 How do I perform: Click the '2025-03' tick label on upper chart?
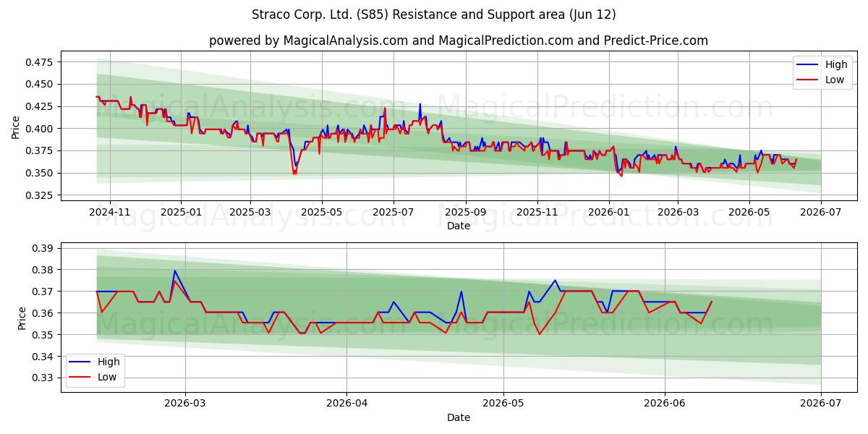pos(250,211)
